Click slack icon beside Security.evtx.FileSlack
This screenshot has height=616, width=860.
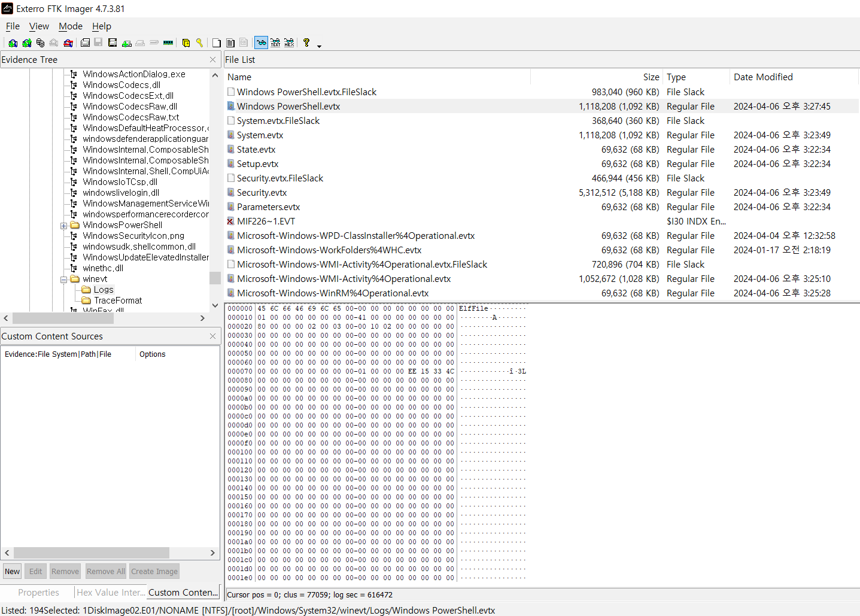(230, 178)
